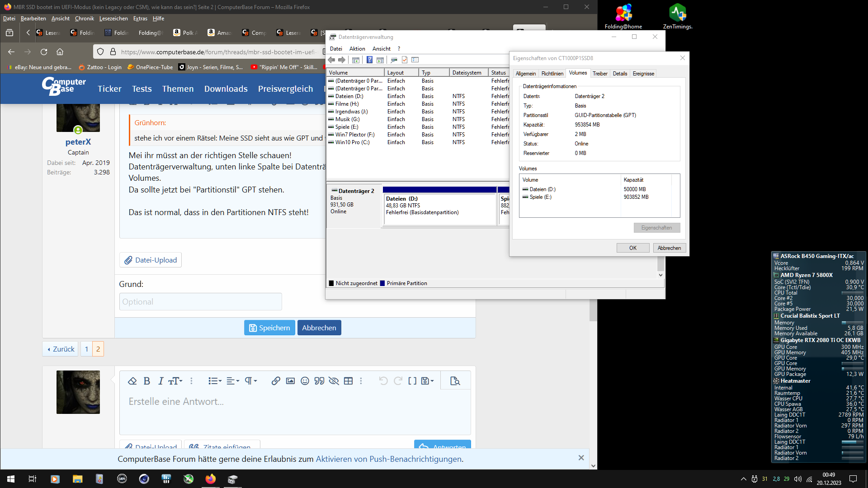This screenshot has width=868, height=488.
Task: Open the smiley emoji picker
Action: 305,381
